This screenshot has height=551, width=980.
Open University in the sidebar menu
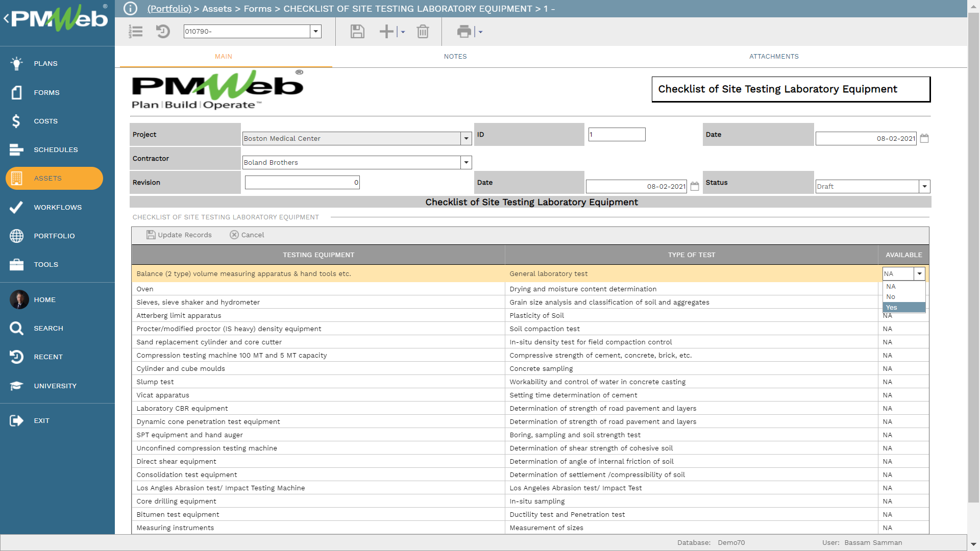[55, 386]
